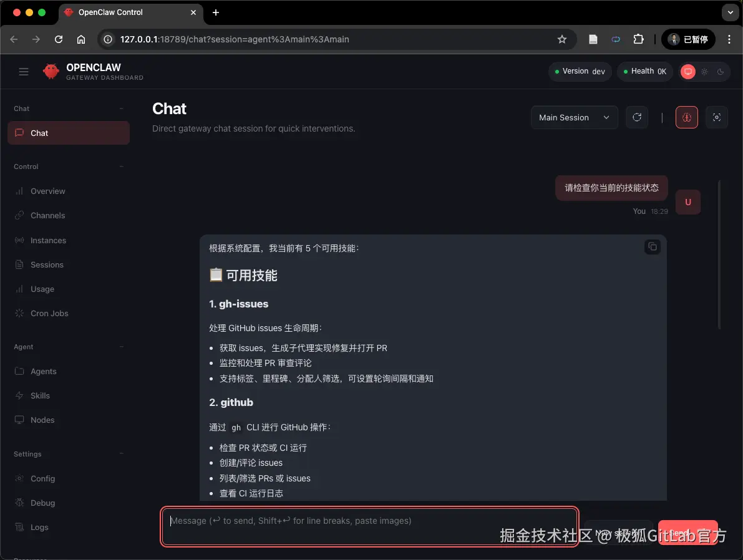Open the browser three-dot menu
The image size is (743, 560).
(x=729, y=39)
